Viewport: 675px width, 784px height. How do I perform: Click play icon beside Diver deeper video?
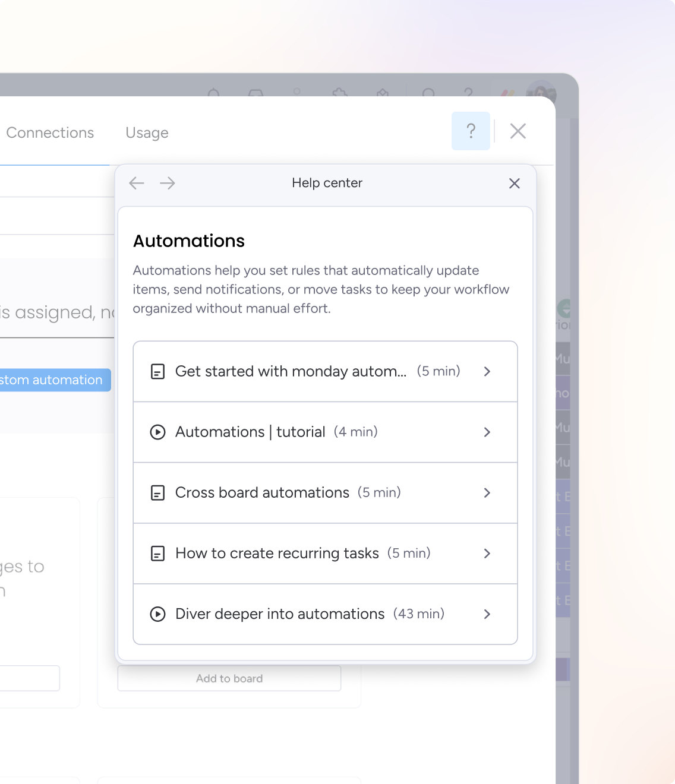coord(157,614)
